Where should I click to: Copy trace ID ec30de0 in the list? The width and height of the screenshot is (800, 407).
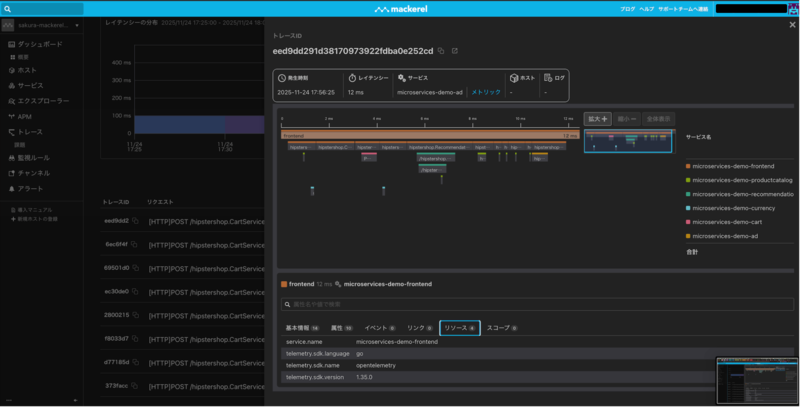tap(135, 291)
